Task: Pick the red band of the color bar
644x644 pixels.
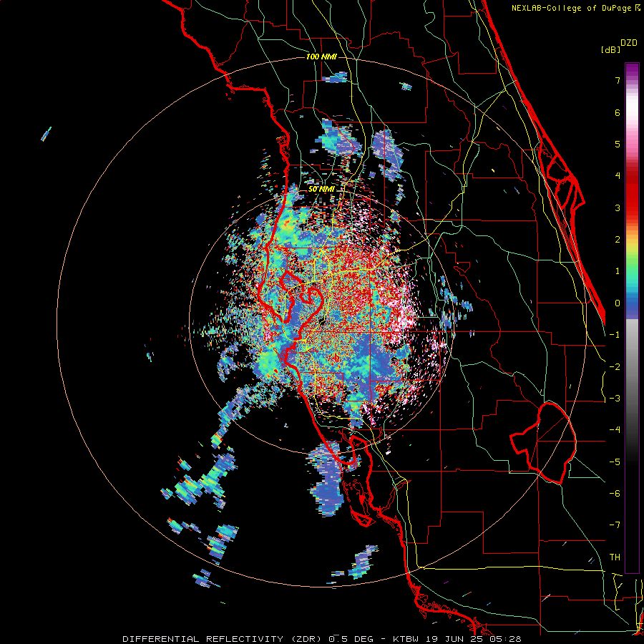Action: (x=632, y=193)
